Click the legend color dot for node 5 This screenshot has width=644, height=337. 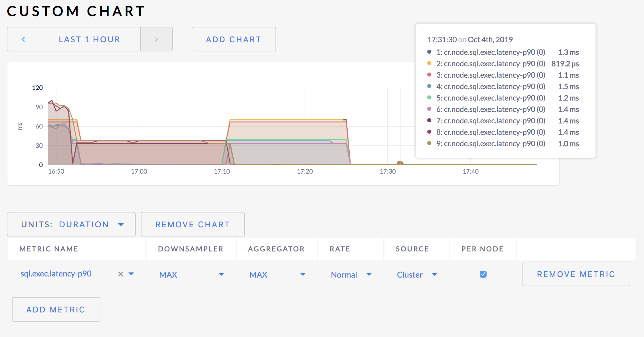click(x=429, y=98)
